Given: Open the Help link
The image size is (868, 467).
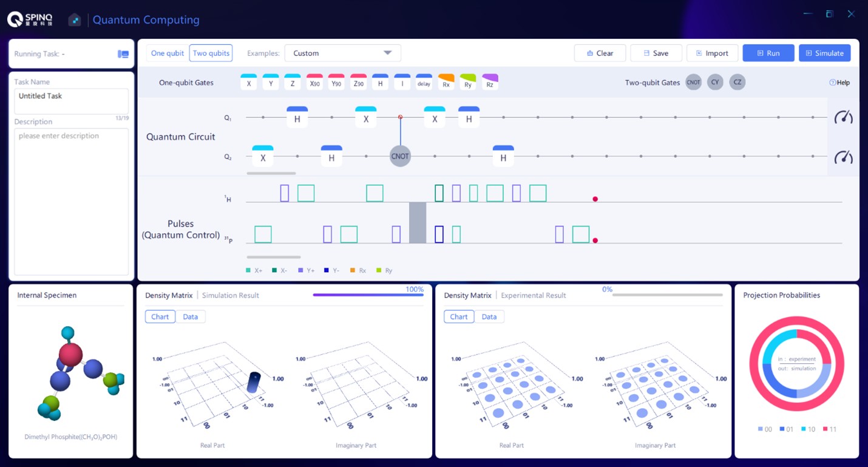Looking at the screenshot, I should coord(839,83).
